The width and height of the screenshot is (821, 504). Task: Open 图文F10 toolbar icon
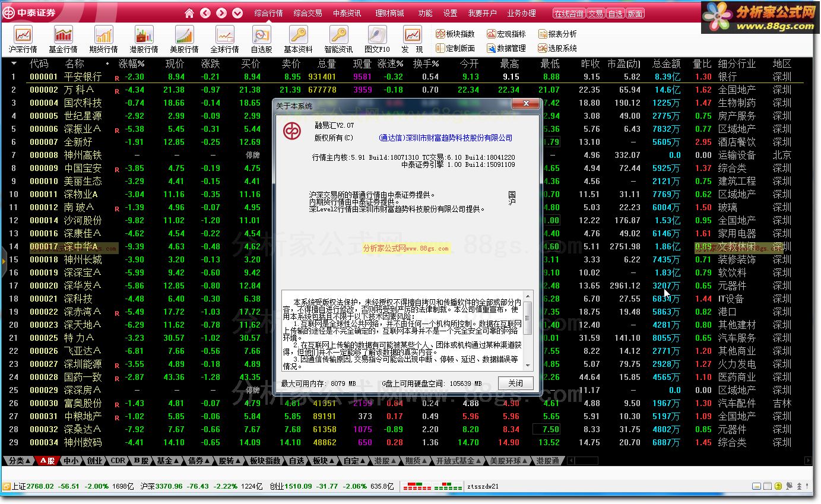(377, 40)
